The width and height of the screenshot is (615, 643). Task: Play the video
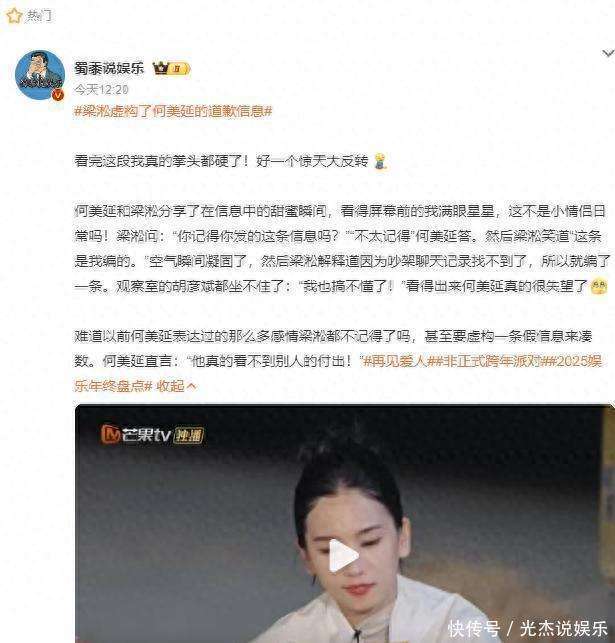pyautogui.click(x=344, y=556)
